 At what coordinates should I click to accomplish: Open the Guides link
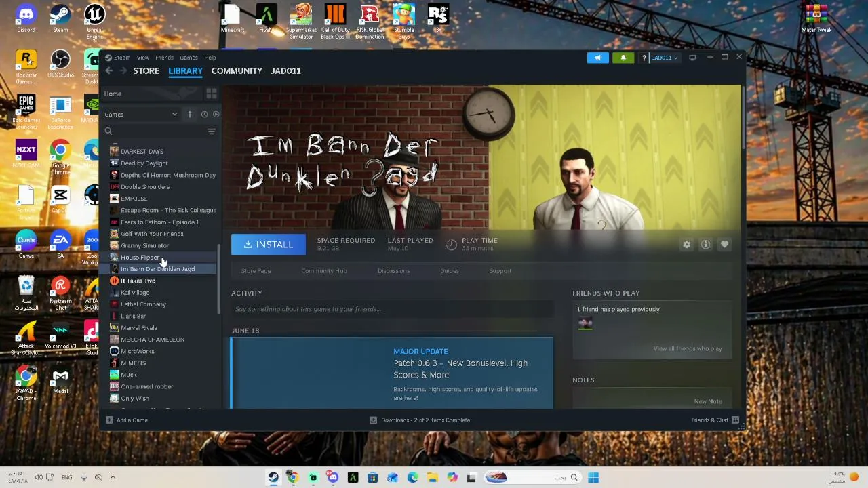(450, 271)
